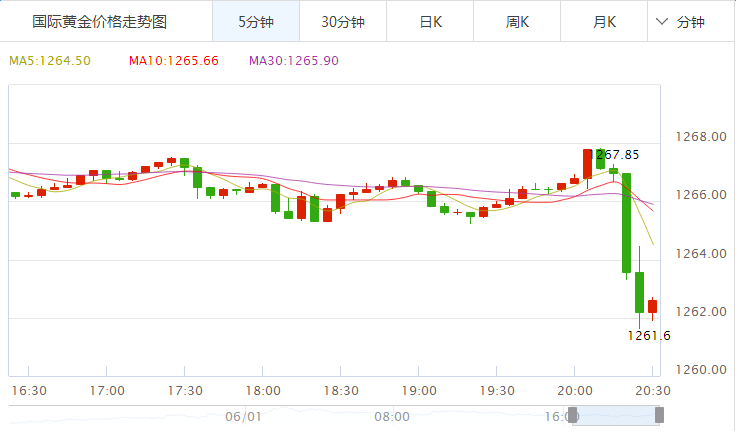Click the highlighted range selection in the zoom bar
The height and width of the screenshot is (431, 736).
coord(616,415)
